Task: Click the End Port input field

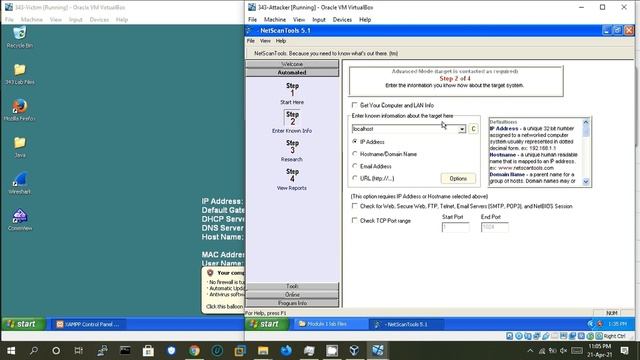Action: coord(494,227)
